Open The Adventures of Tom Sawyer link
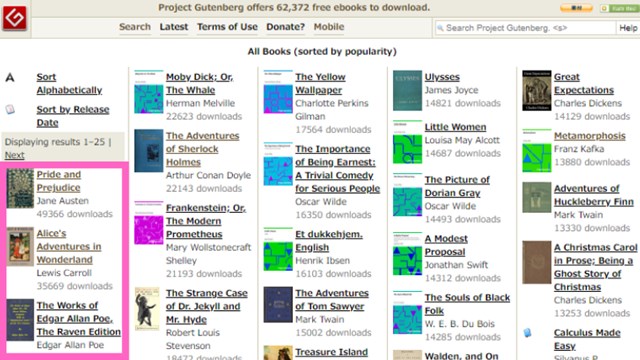The image size is (640, 360). tap(332, 300)
